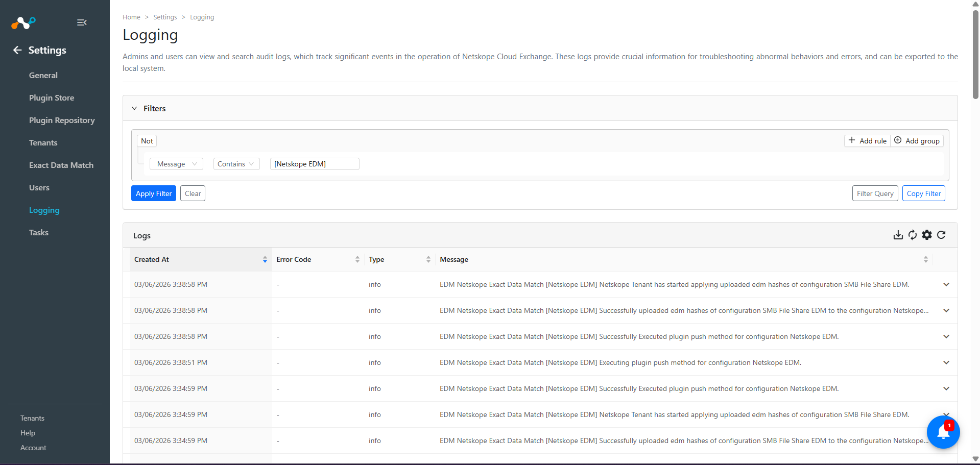Expand 3:38:58 row 'Netskope Tenant has started applying'

(x=946, y=284)
